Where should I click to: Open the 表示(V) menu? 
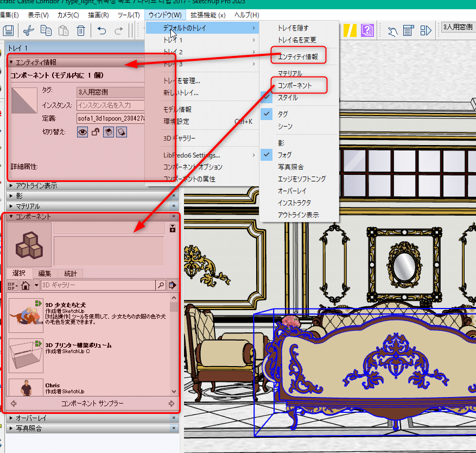[x=38, y=15]
